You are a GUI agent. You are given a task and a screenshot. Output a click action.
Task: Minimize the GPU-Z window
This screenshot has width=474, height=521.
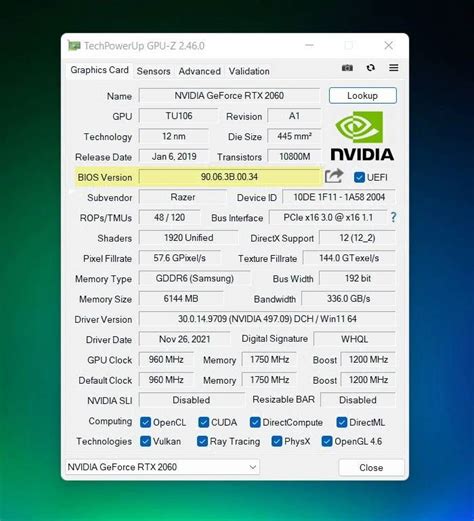click(x=309, y=45)
